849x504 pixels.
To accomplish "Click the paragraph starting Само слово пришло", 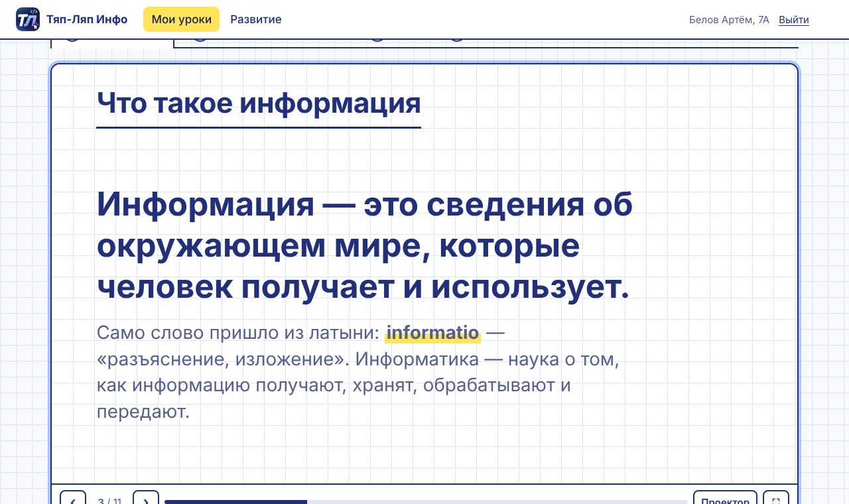I will [x=358, y=372].
